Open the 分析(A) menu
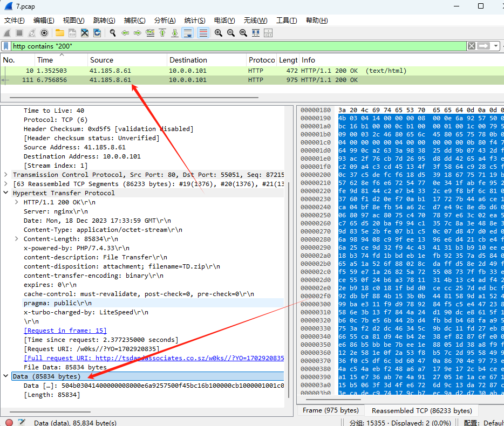504x426 pixels. click(165, 20)
